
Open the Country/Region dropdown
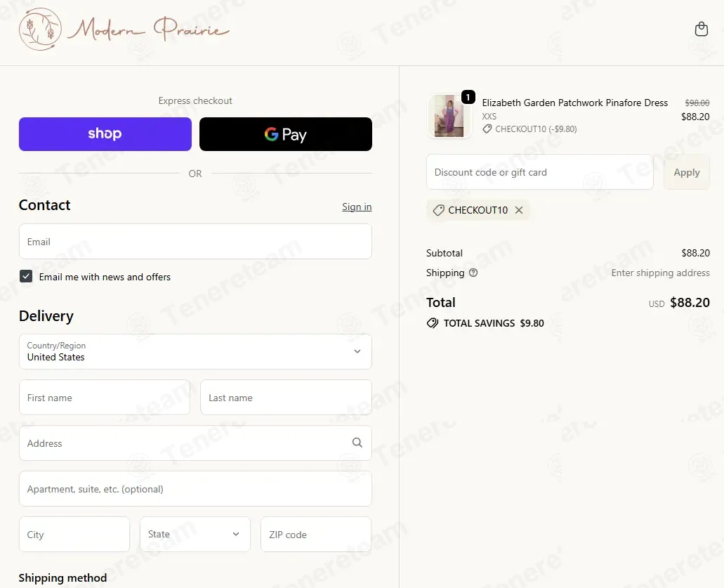pos(195,351)
